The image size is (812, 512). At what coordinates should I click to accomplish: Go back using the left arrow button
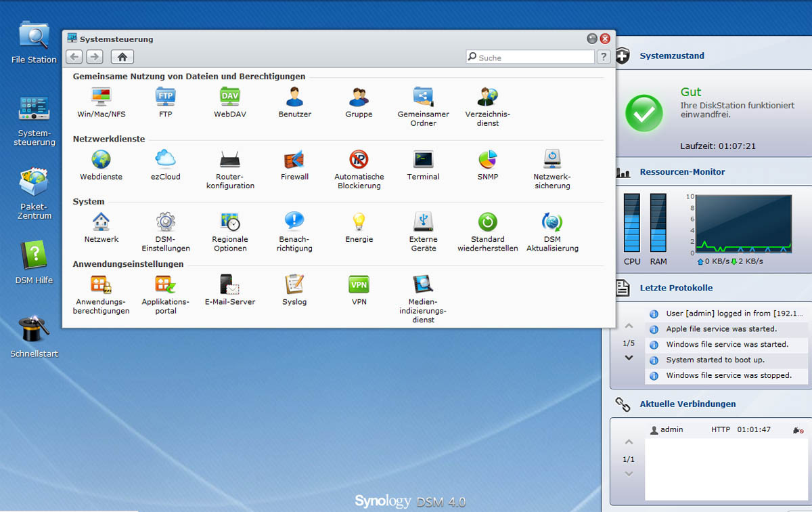coord(74,57)
